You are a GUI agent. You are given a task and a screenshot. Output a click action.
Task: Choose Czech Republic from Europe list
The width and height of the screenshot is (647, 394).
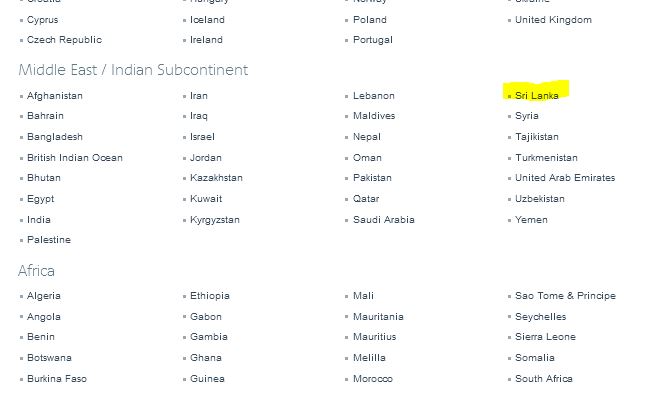point(64,40)
